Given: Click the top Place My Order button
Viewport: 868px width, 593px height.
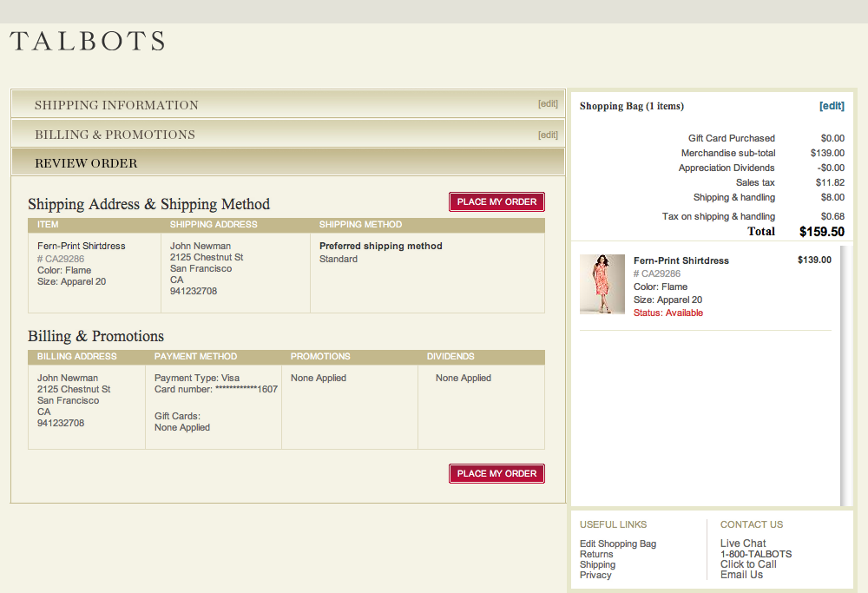Looking at the screenshot, I should [x=496, y=201].
